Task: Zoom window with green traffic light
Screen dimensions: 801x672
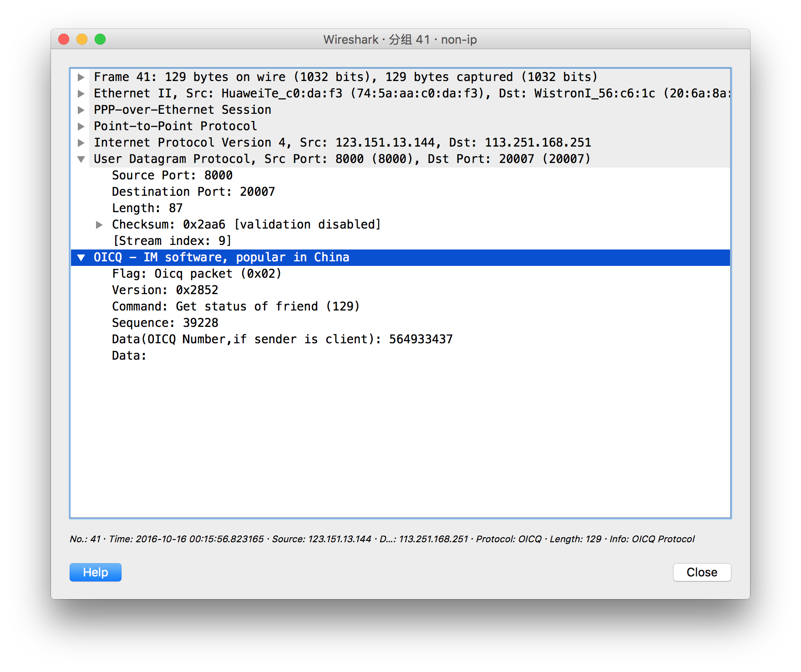Action: [100, 39]
